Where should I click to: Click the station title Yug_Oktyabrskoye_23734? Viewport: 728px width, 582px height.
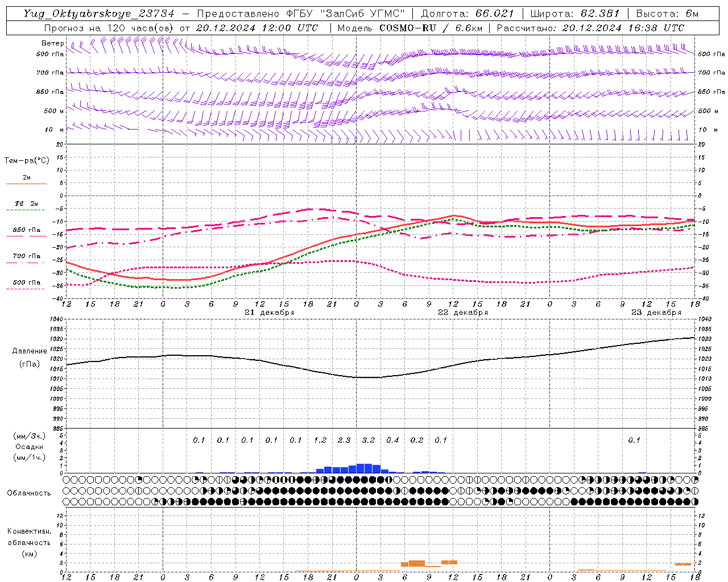[x=99, y=14]
